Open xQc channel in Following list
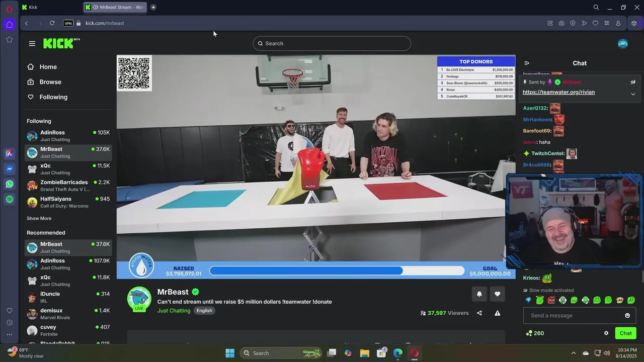The height and width of the screenshot is (362, 644). pyautogui.click(x=68, y=169)
